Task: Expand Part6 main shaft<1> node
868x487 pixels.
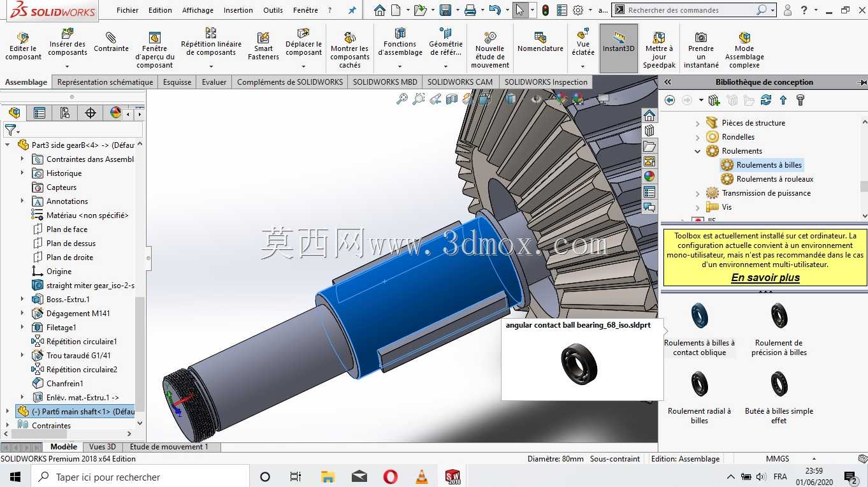Action: 8,411
